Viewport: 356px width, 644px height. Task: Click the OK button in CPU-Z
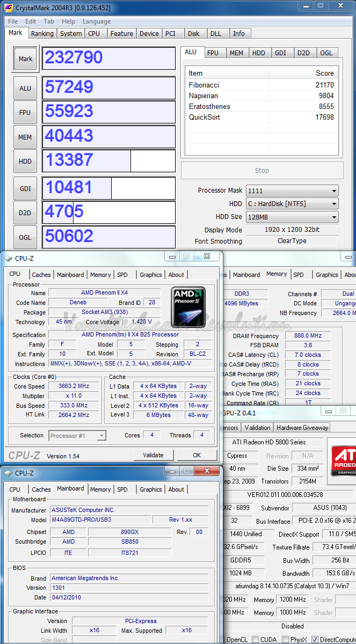[x=197, y=455]
